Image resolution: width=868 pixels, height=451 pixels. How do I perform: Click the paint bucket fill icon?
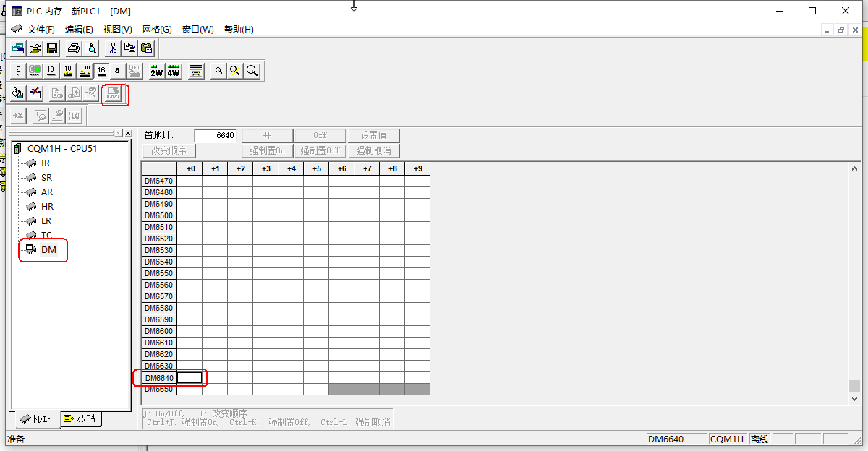18,93
